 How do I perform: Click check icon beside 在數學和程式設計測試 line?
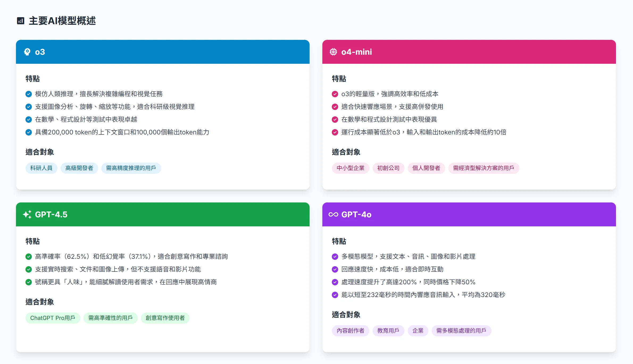[335, 120]
